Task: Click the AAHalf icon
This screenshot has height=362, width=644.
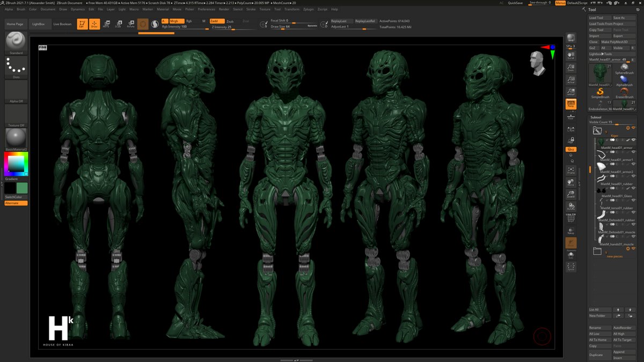Action: click(571, 92)
